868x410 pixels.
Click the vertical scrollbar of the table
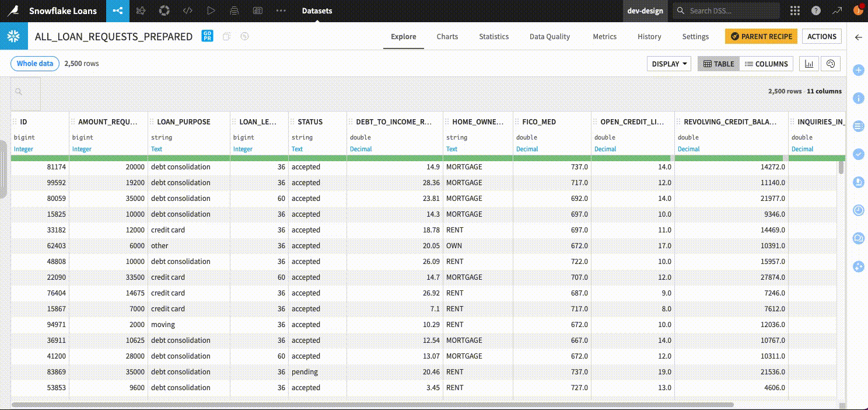click(841, 168)
